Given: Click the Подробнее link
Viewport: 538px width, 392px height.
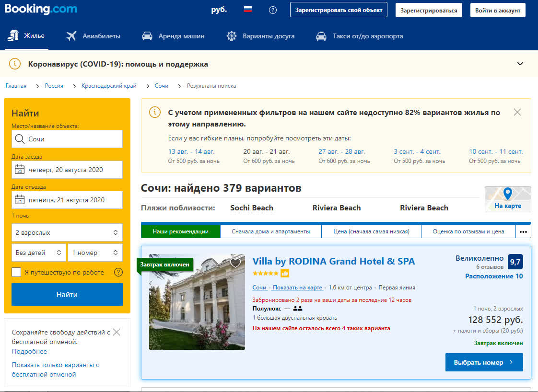Looking at the screenshot, I should (x=29, y=352).
